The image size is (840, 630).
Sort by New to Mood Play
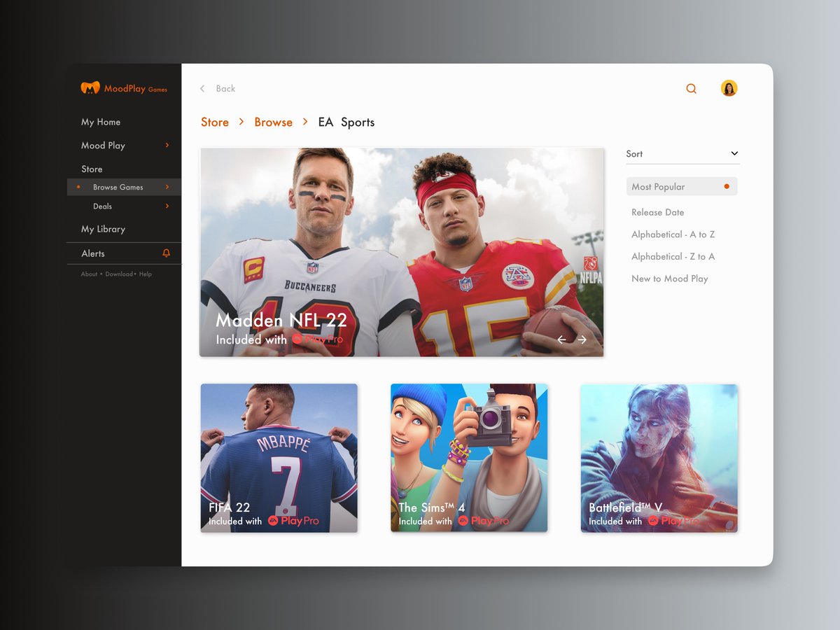(670, 279)
